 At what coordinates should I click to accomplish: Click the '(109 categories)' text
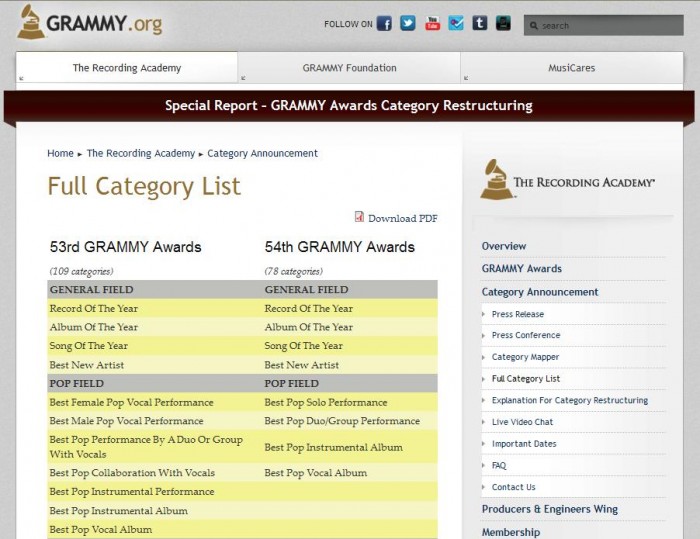[81, 272]
